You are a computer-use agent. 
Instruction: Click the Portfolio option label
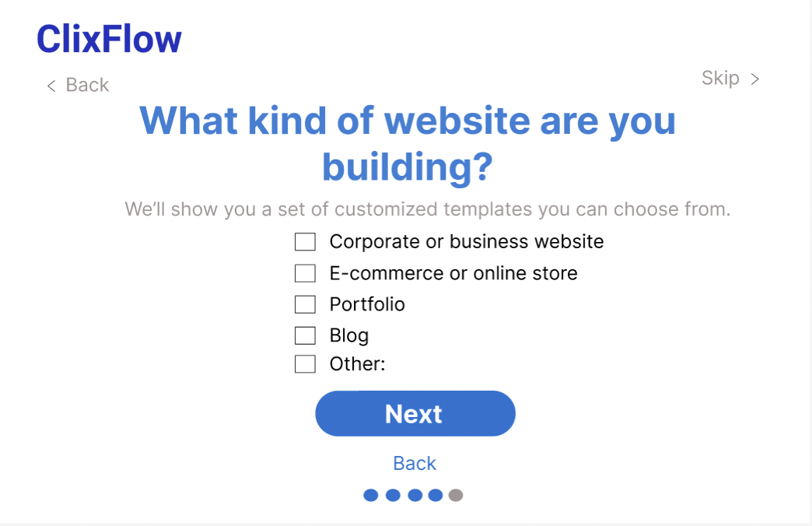[367, 304]
